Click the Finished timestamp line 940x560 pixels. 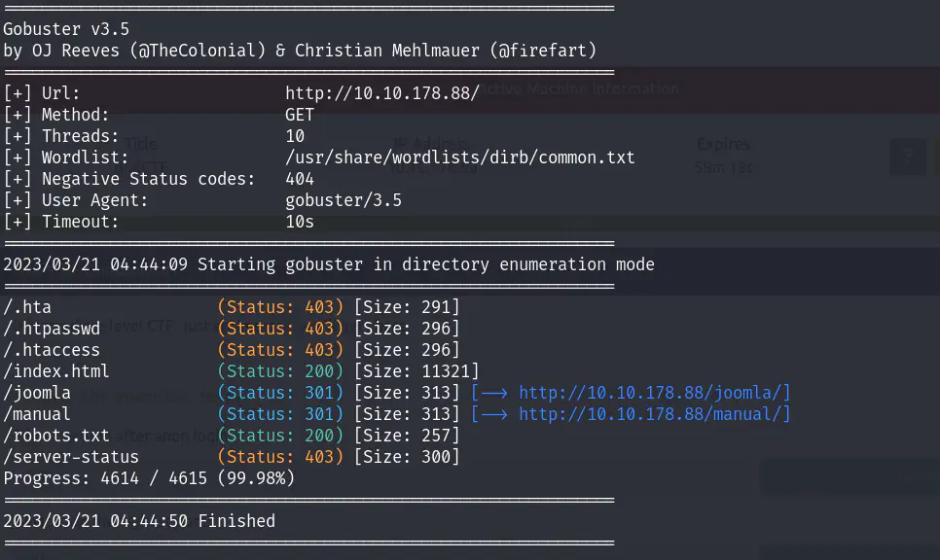pyautogui.click(x=139, y=521)
